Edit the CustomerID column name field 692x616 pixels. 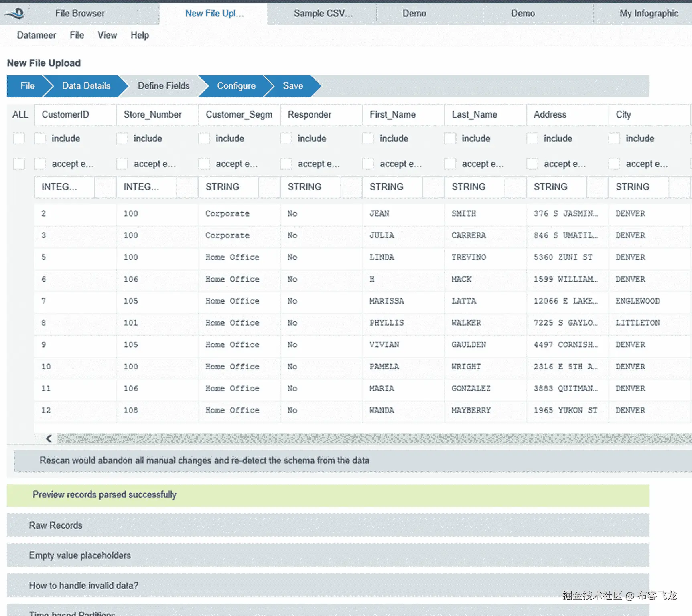point(75,115)
